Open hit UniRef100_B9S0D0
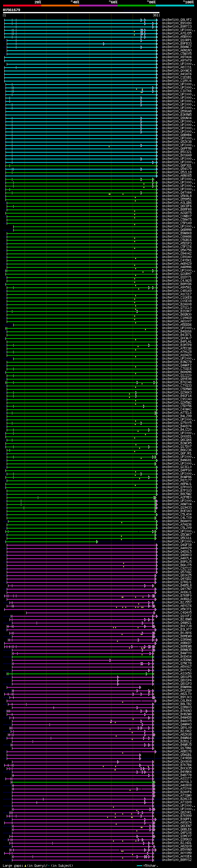This screenshot has height=868, width=197. pos(177,23)
